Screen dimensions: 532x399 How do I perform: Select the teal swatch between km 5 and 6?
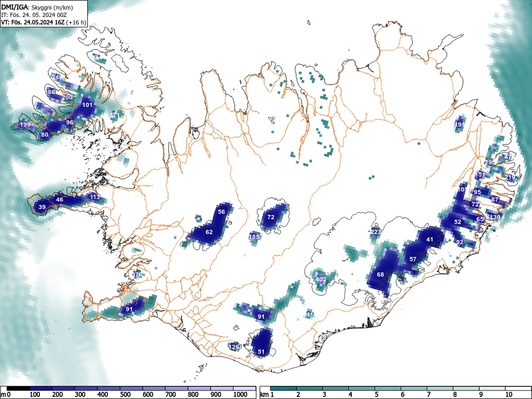pos(388,388)
